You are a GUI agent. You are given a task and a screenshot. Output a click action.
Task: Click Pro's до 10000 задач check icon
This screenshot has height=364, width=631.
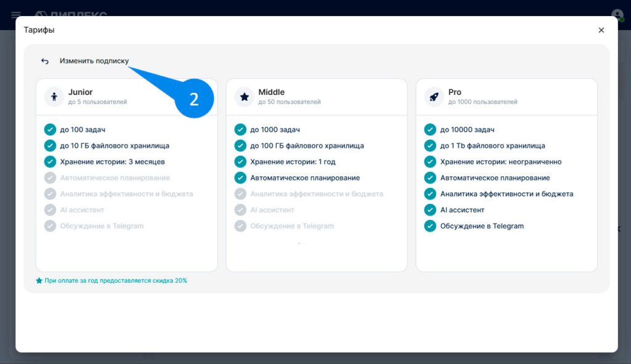click(430, 129)
